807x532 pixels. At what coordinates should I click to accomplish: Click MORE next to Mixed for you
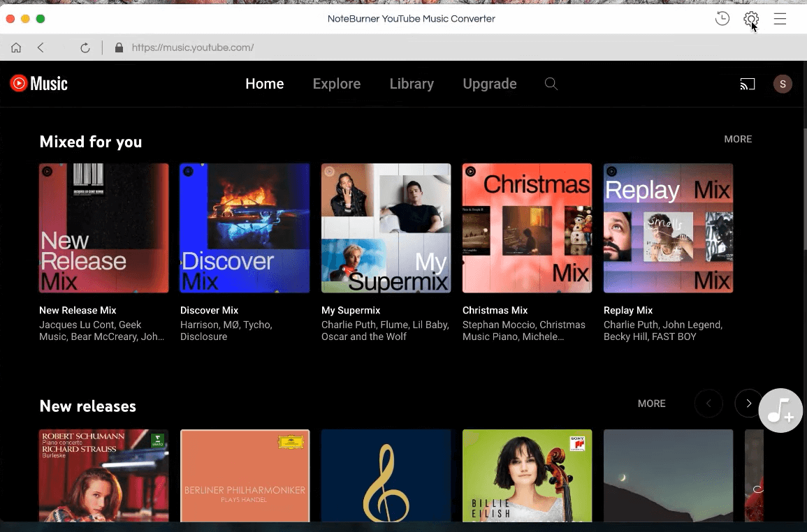(738, 139)
